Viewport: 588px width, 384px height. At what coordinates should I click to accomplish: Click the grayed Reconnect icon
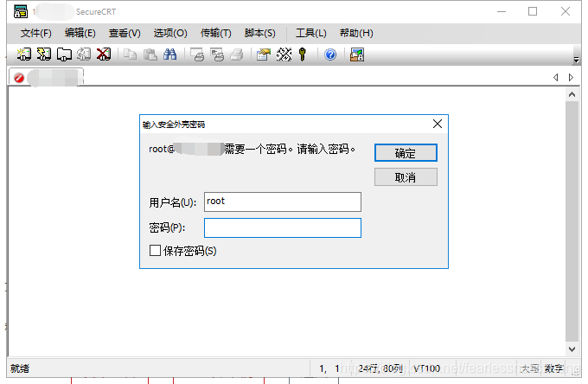click(x=84, y=54)
